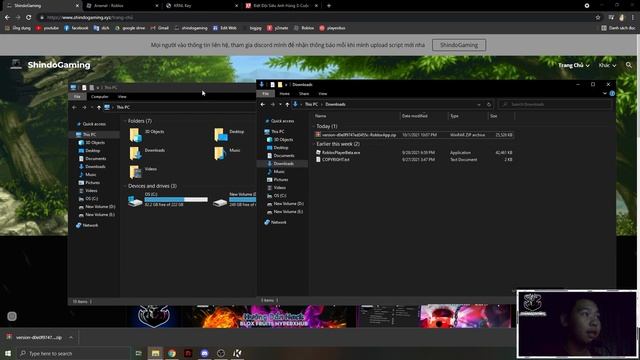Open the View ribbon tab in Downloads
Image resolution: width=640 pixels, height=360 pixels.
pyautogui.click(x=322, y=94)
